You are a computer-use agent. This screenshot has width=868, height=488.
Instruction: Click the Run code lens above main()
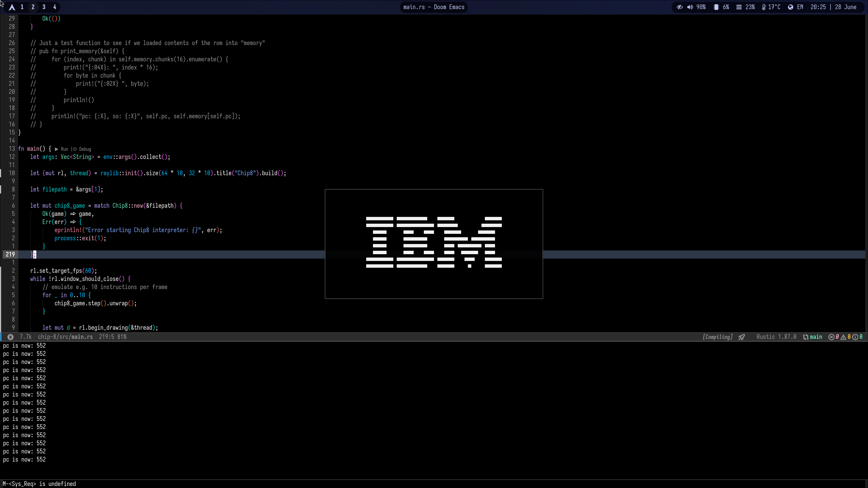64,149
